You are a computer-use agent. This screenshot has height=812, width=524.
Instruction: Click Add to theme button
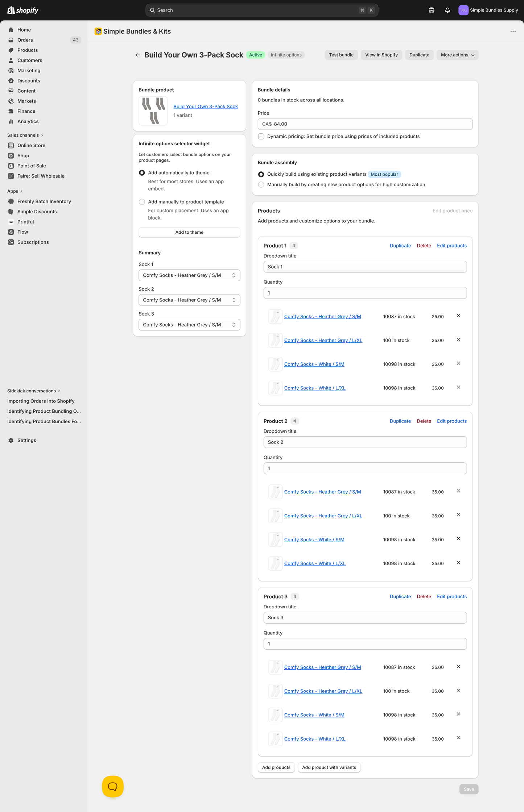[x=189, y=232]
